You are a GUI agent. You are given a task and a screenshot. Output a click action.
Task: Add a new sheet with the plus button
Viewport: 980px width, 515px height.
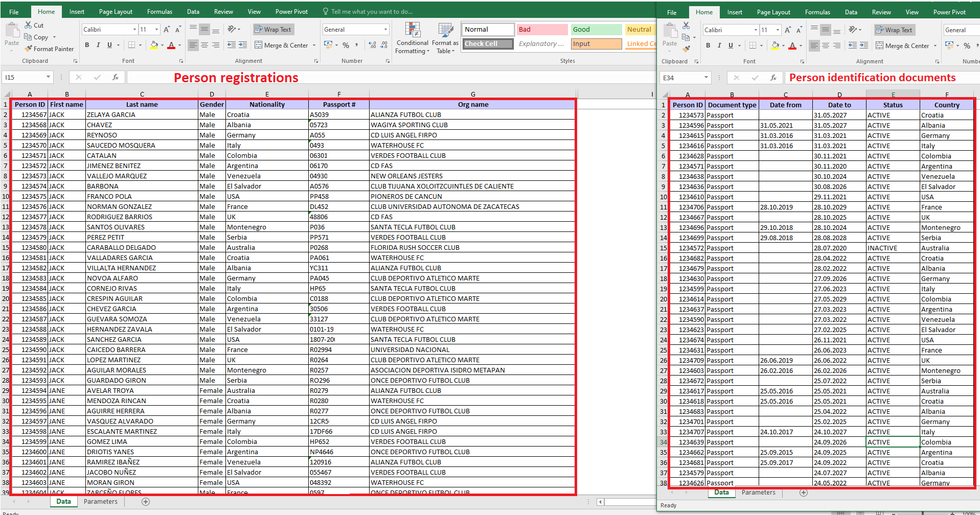(x=145, y=501)
